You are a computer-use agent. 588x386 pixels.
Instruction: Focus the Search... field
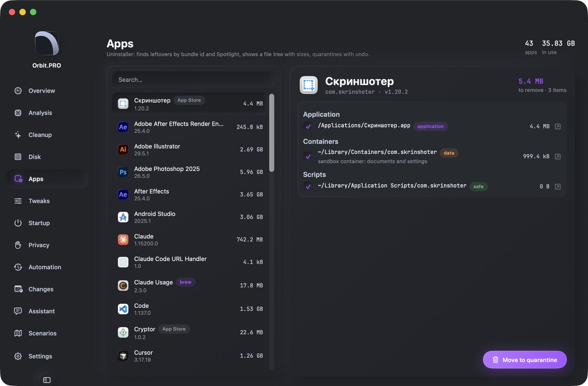point(194,80)
